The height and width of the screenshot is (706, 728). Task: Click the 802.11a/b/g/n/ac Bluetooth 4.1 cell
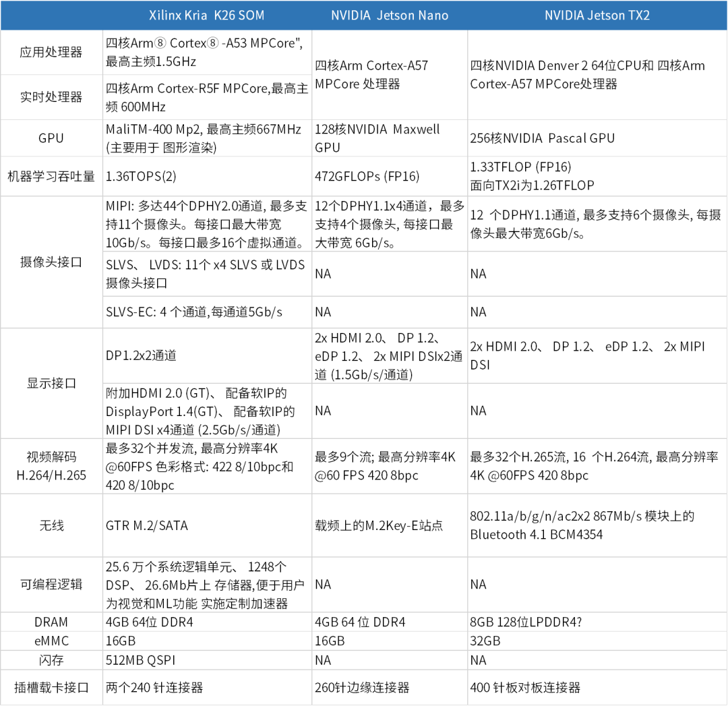[597, 525]
